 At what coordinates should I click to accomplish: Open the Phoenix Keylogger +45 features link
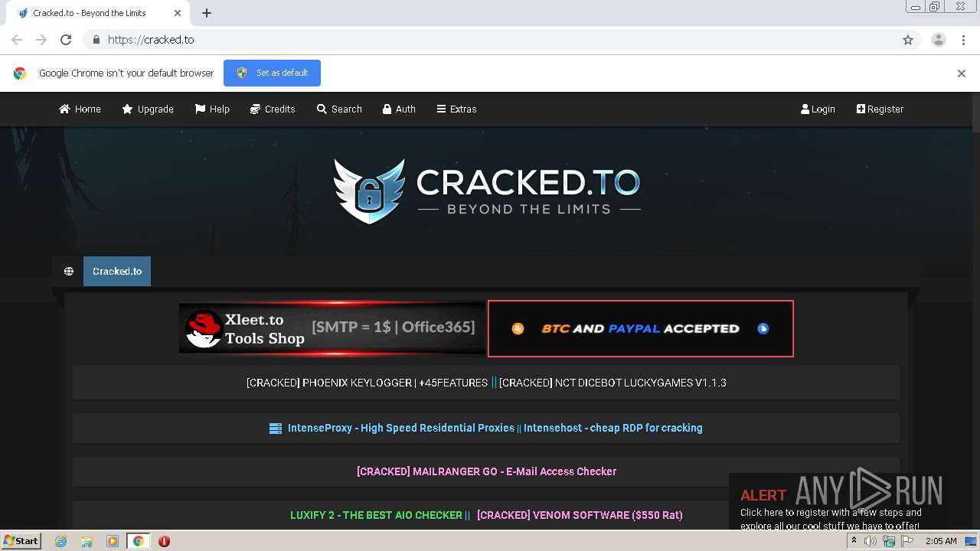pyautogui.click(x=367, y=383)
